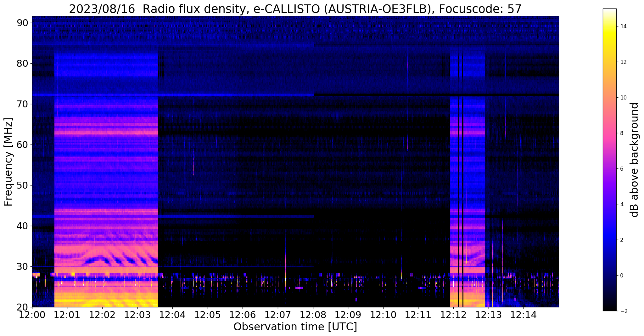The image size is (644, 336).
Task: Click the 'Observation time [UTC]' axis label
Action: click(x=295, y=327)
